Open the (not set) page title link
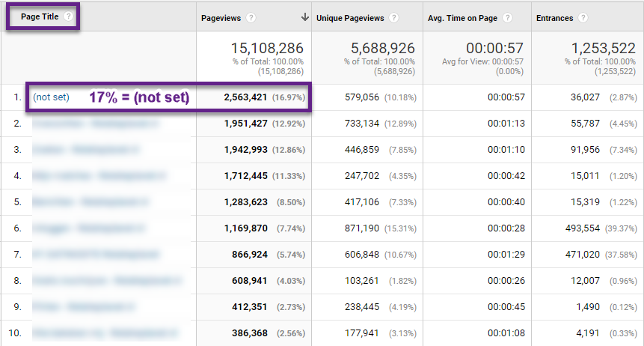This screenshot has width=644, height=346. pyautogui.click(x=51, y=97)
